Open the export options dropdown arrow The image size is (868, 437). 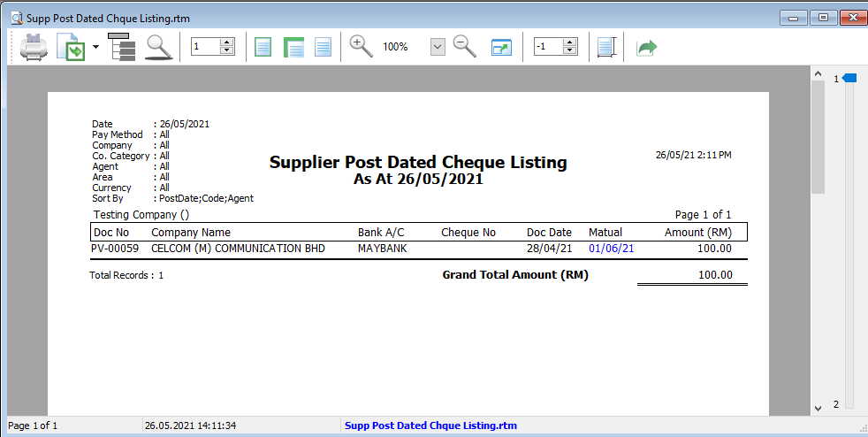[95, 47]
